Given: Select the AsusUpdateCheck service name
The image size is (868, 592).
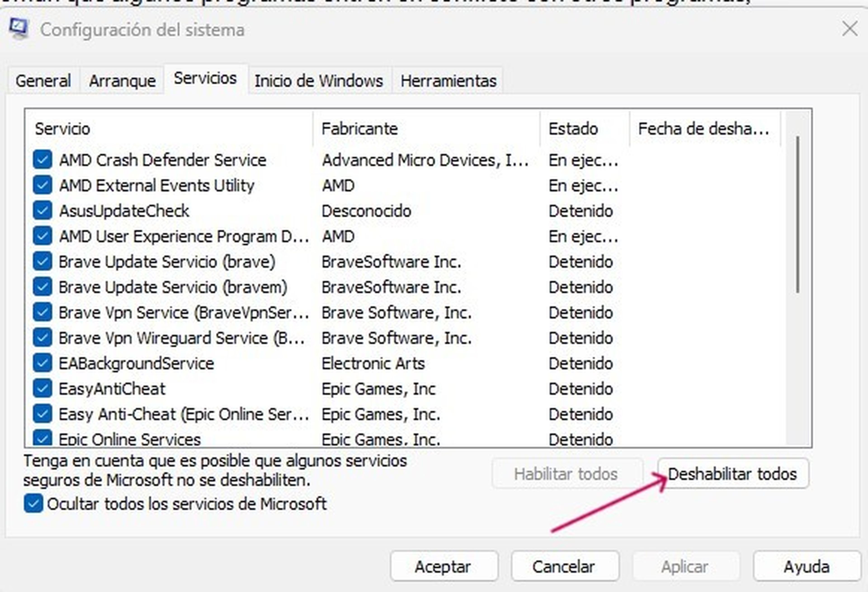Looking at the screenshot, I should pyautogui.click(x=124, y=211).
